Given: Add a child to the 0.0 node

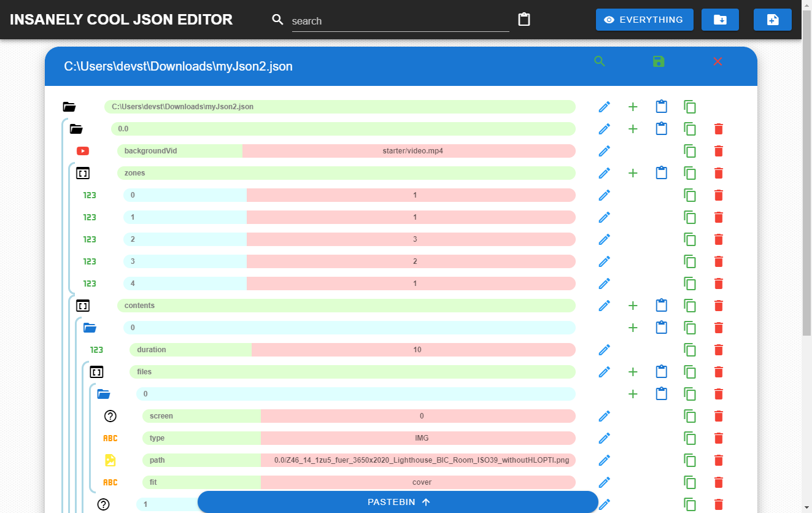Looking at the screenshot, I should tap(633, 129).
